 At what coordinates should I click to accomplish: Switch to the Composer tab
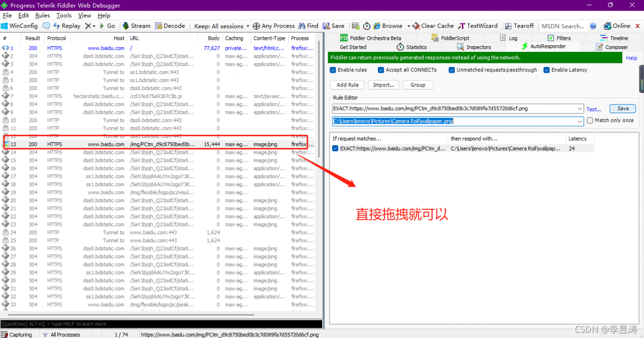coord(612,47)
